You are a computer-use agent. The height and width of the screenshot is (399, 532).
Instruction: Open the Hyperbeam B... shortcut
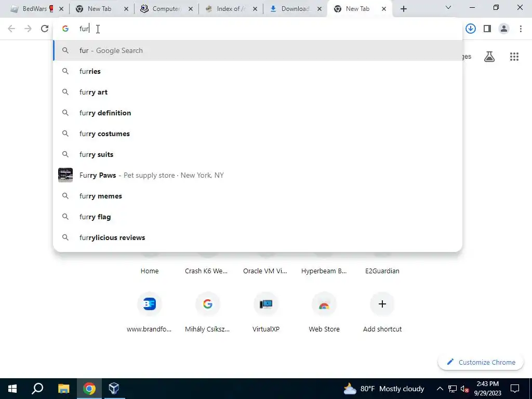(x=324, y=271)
